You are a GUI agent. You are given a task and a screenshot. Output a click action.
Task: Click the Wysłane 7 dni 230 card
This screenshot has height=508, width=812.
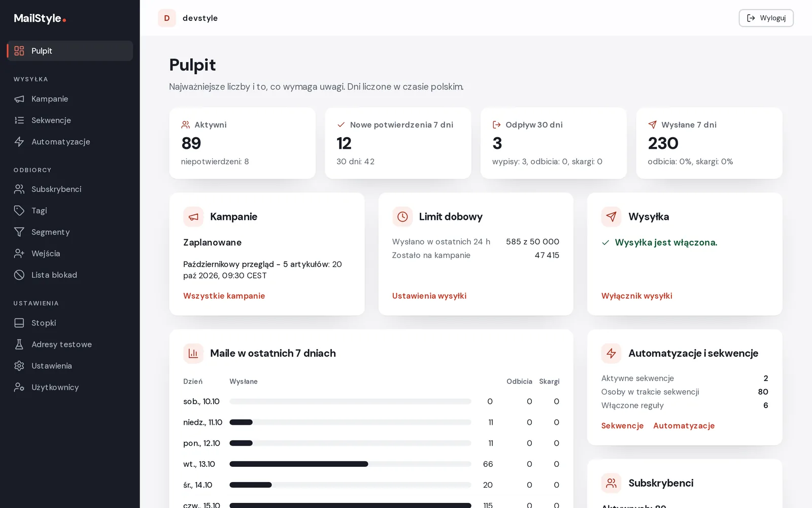click(709, 143)
